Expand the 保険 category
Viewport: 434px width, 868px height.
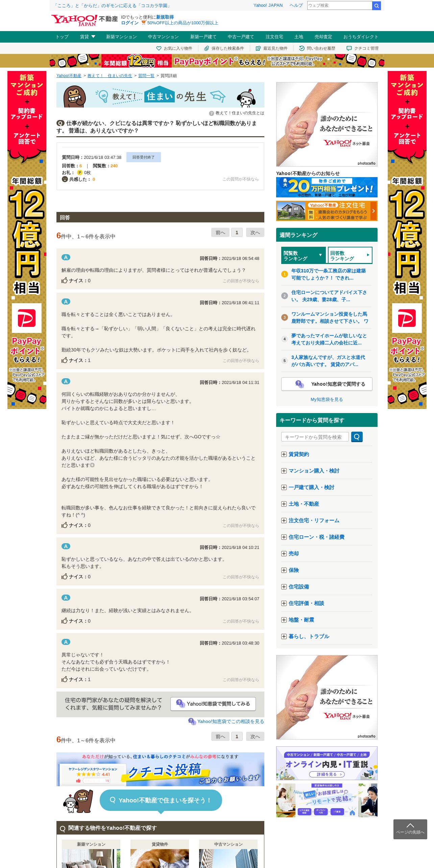point(284,570)
